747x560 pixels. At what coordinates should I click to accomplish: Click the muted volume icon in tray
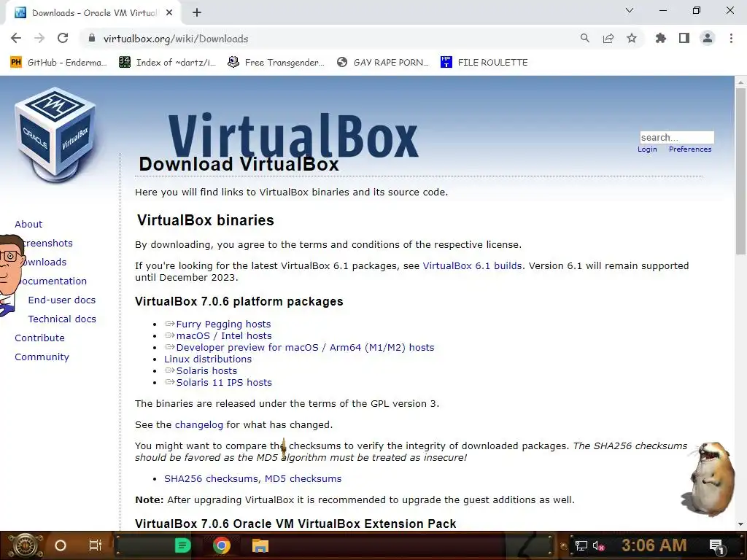pos(598,545)
